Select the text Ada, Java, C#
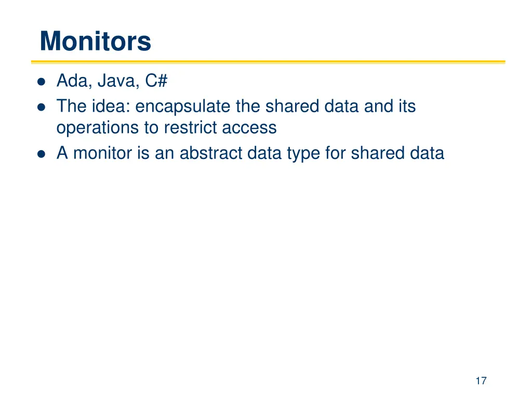The height and width of the screenshot is (399, 532). point(112,81)
